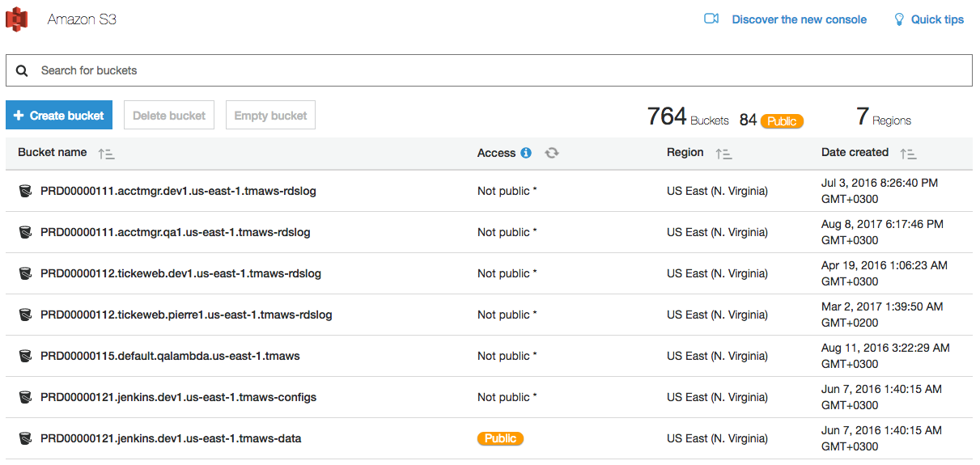The height and width of the screenshot is (465, 980).
Task: Click the Date created column header
Action: coord(855,152)
